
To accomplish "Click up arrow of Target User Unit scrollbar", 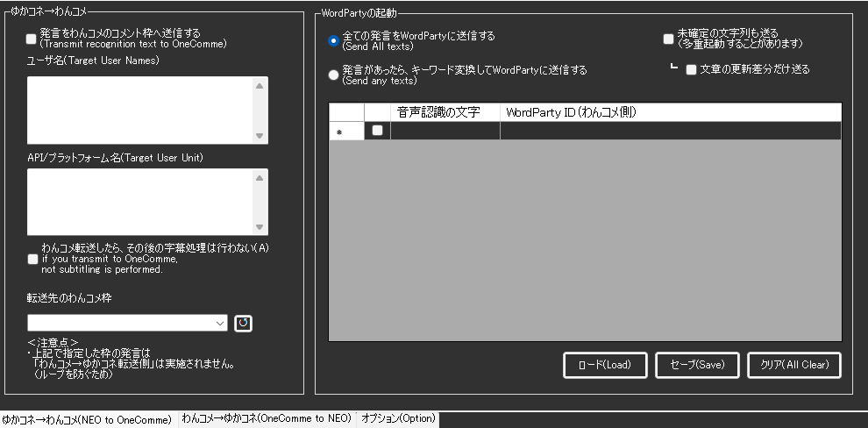I will pyautogui.click(x=260, y=177).
